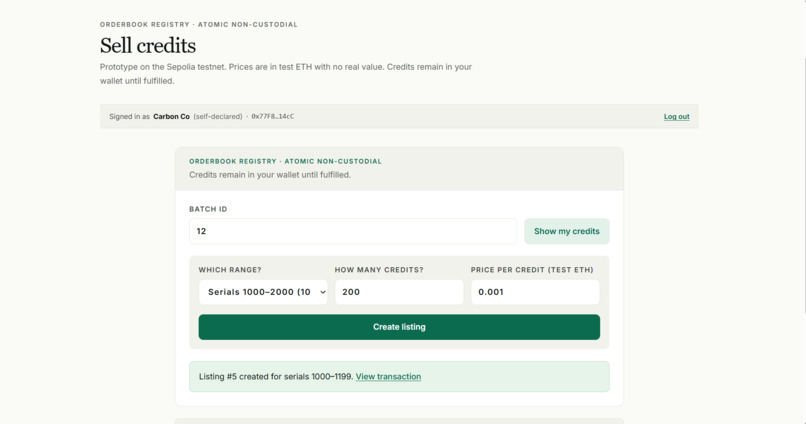Click the (self-declared) text
This screenshot has width=806, height=424.
(218, 117)
